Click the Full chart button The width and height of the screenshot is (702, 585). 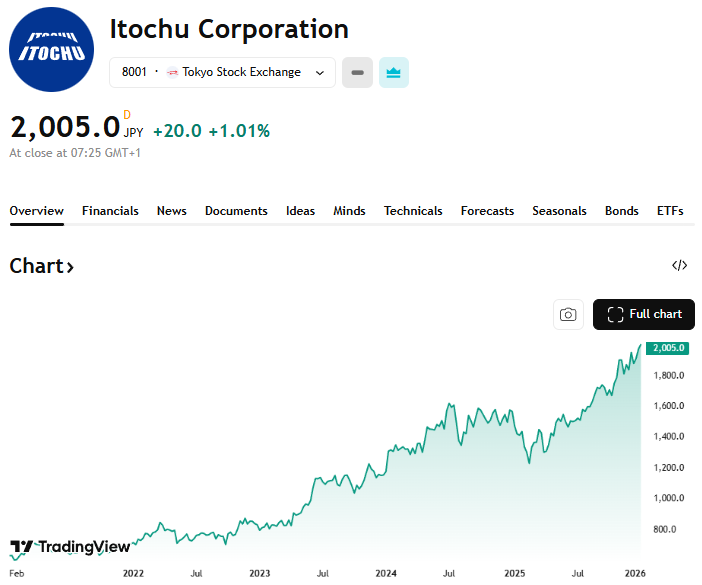click(x=644, y=314)
